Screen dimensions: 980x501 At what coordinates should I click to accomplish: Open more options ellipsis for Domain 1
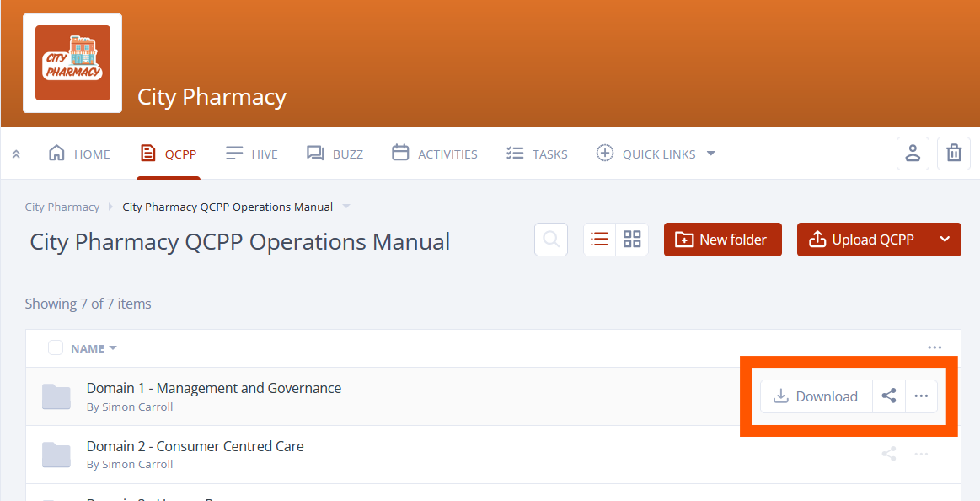921,396
